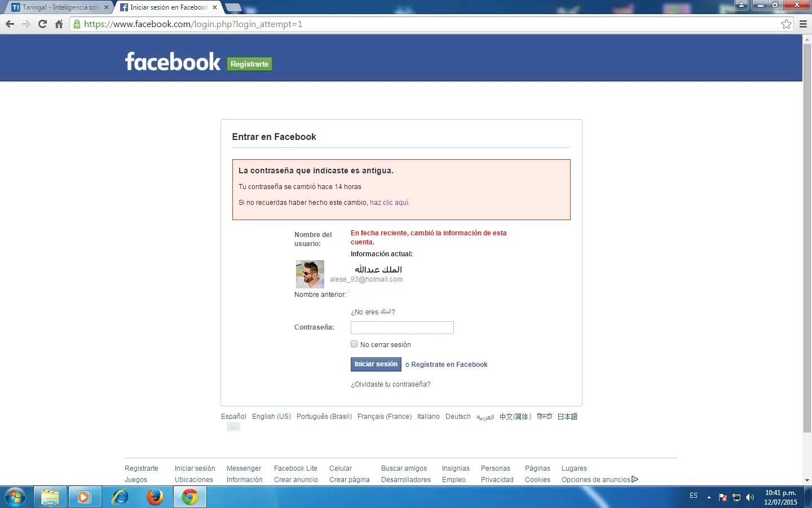
Task: Bookmark this page with the star icon
Action: pos(786,24)
